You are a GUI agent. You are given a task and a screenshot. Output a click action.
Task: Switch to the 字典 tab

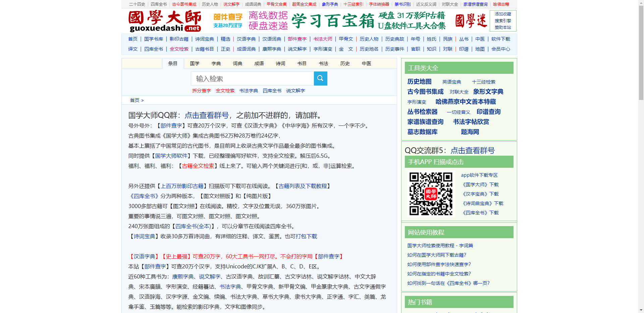(x=216, y=63)
